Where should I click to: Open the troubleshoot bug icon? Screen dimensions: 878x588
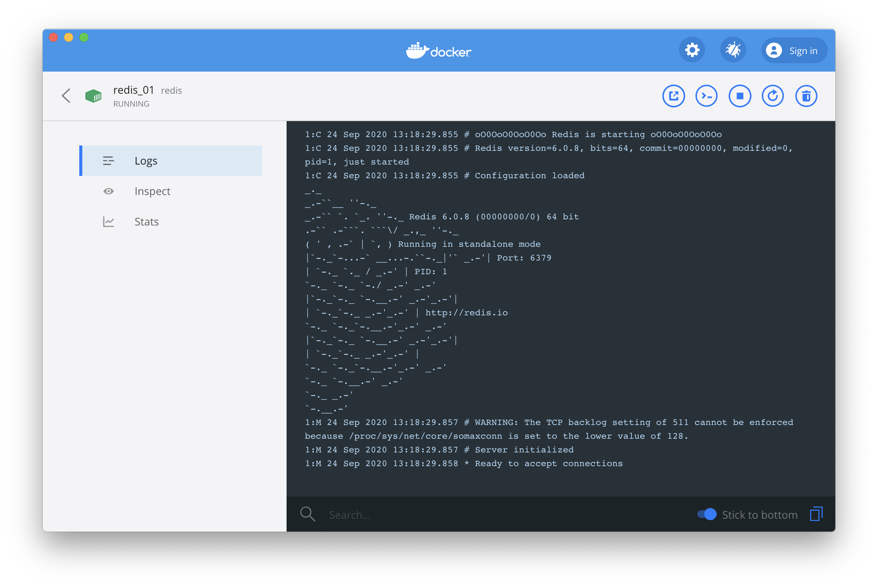point(733,50)
